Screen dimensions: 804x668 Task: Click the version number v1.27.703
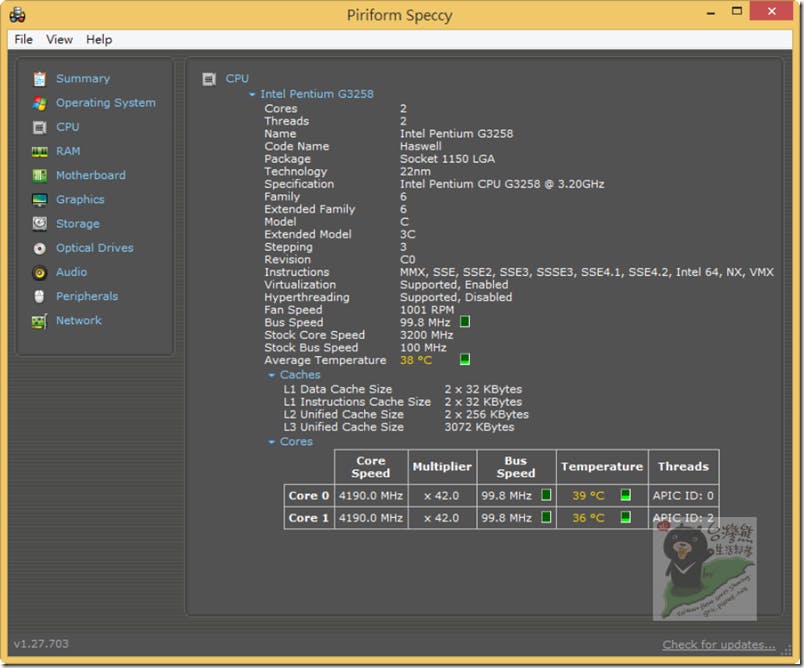point(41,643)
